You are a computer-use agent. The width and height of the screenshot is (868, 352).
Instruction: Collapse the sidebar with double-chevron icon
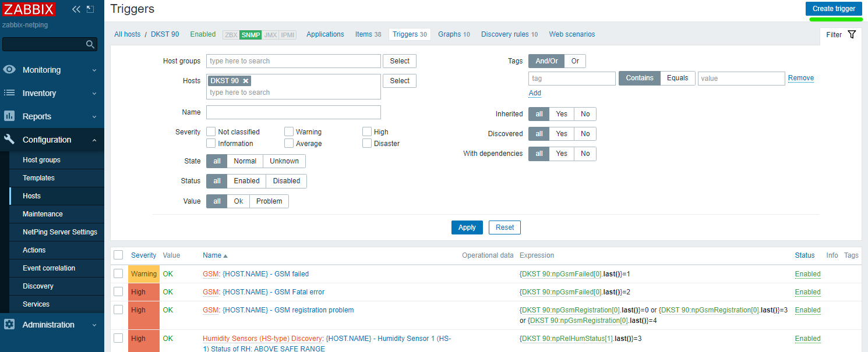tap(76, 9)
